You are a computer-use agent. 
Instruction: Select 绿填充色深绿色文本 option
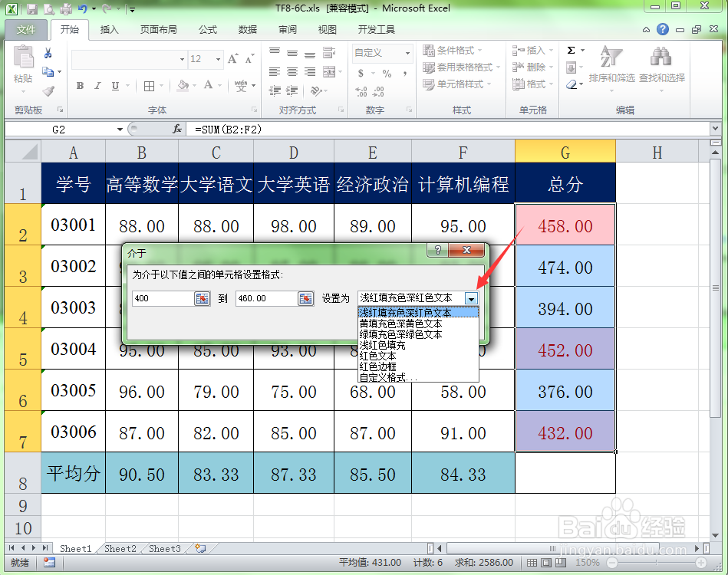coord(418,334)
